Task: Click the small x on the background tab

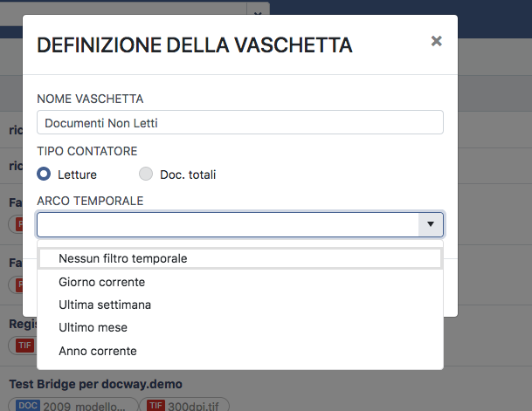Action: click(x=257, y=13)
